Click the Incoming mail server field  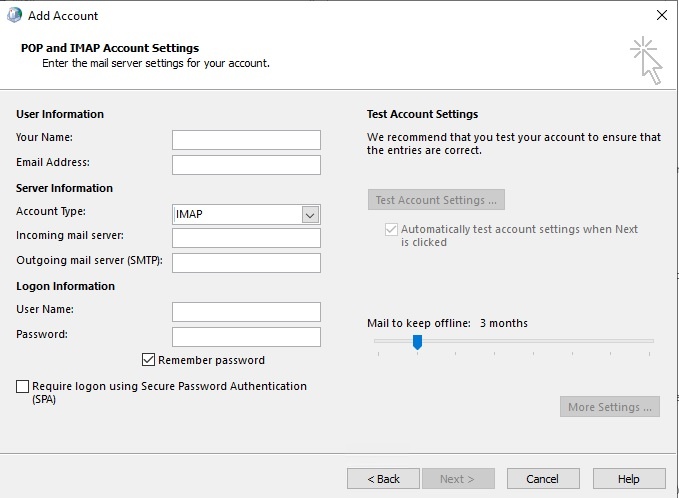(246, 238)
